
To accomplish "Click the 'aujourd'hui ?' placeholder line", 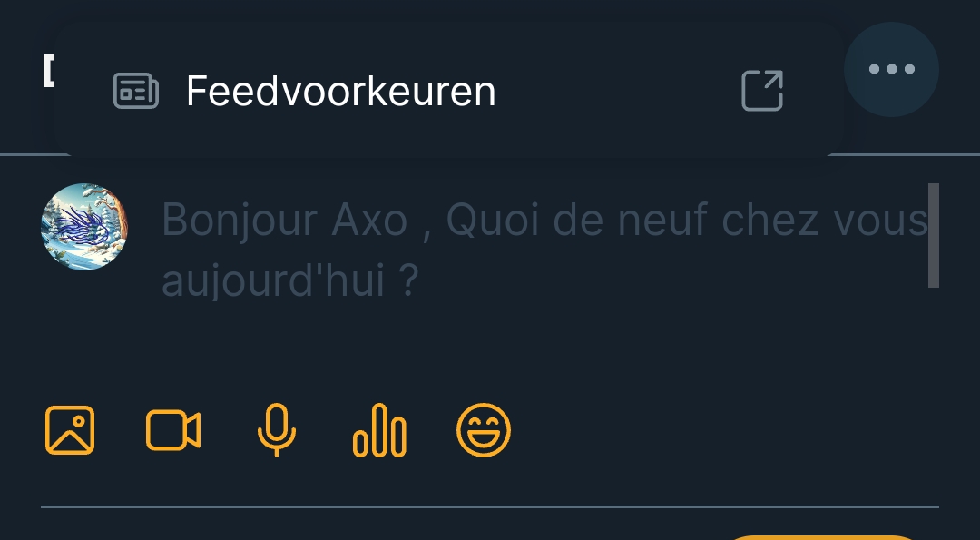I will [289, 280].
